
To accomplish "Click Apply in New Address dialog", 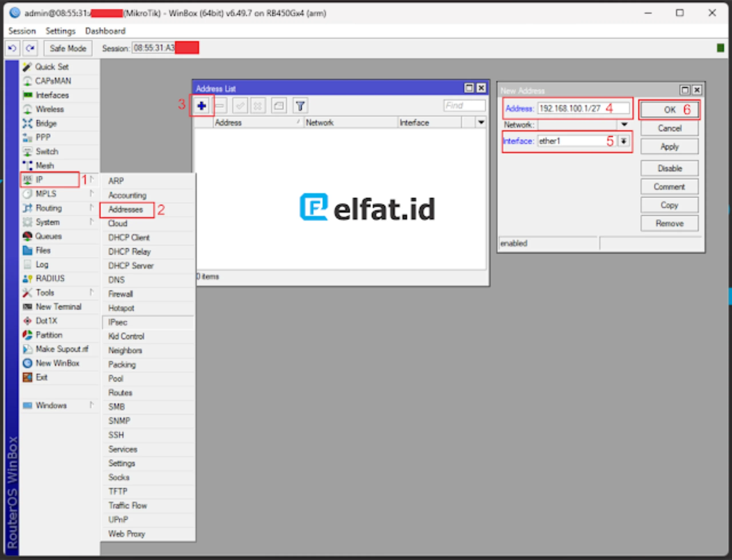I will 669,147.
